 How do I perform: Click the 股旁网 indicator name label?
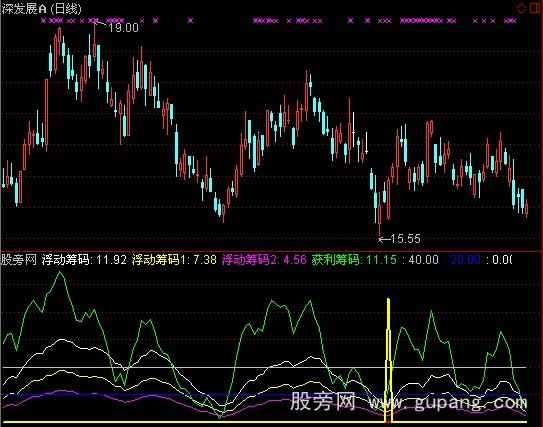coord(19,259)
